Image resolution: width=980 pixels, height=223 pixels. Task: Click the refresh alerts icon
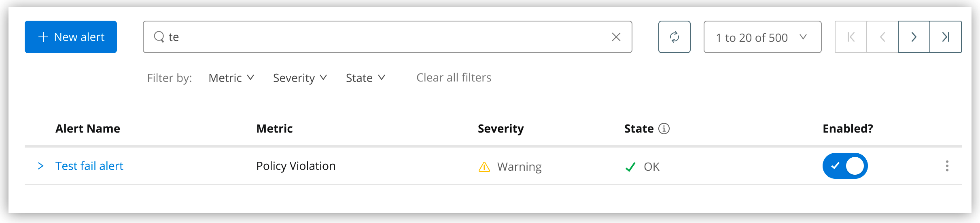(674, 37)
